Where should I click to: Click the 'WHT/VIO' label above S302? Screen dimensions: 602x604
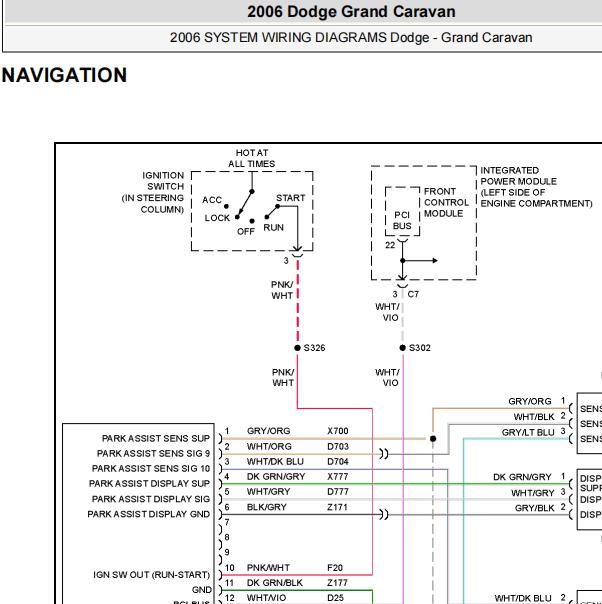[x=387, y=312]
